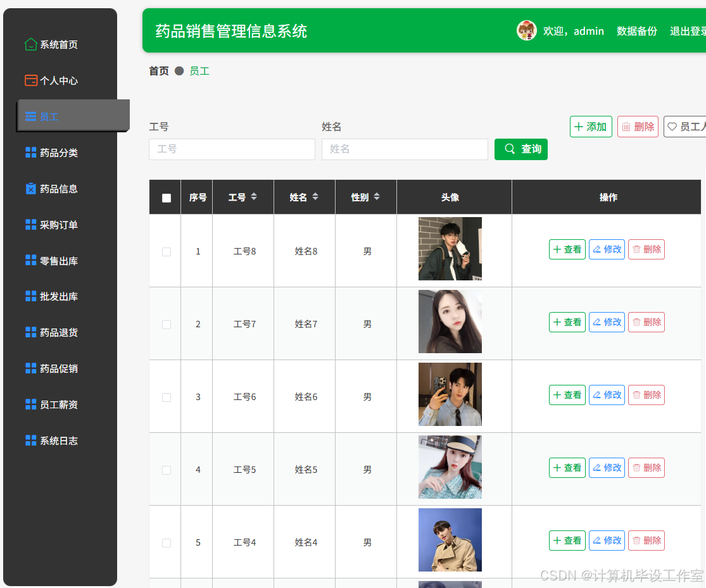Click 删除 for 工号4 row

tap(646, 541)
